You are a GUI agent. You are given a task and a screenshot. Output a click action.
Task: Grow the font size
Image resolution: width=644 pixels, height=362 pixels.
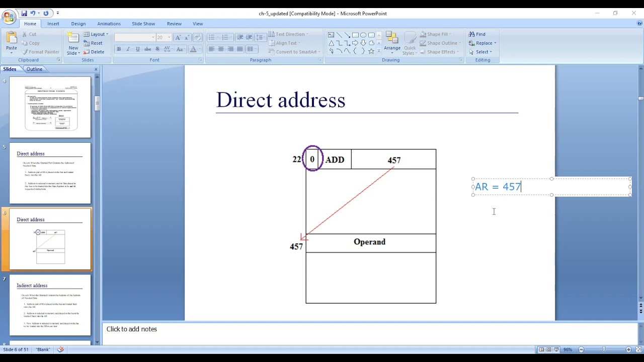(x=178, y=38)
